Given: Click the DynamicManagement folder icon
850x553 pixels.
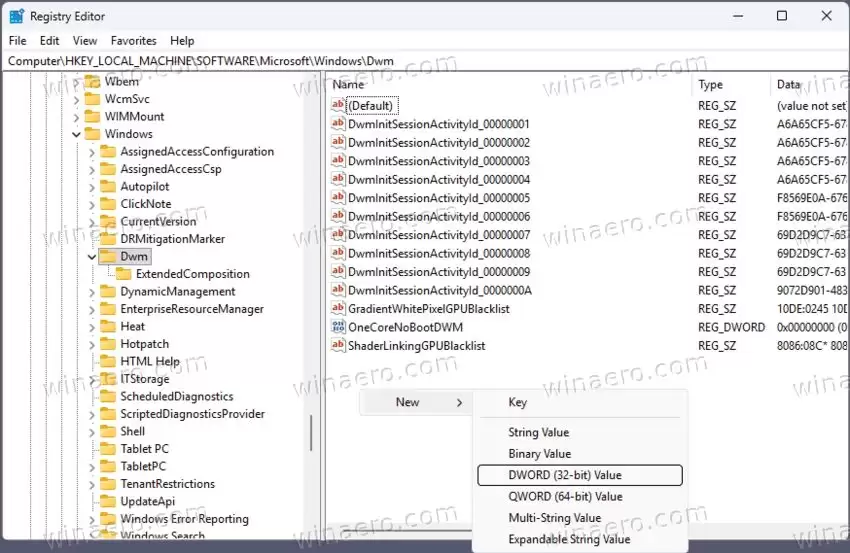Looking at the screenshot, I should tap(108, 291).
